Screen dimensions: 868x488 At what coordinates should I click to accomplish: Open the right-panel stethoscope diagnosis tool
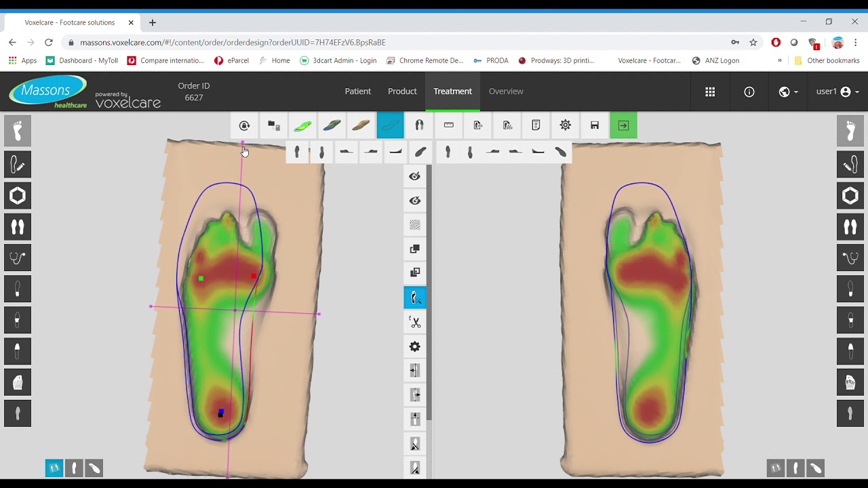[850, 258]
